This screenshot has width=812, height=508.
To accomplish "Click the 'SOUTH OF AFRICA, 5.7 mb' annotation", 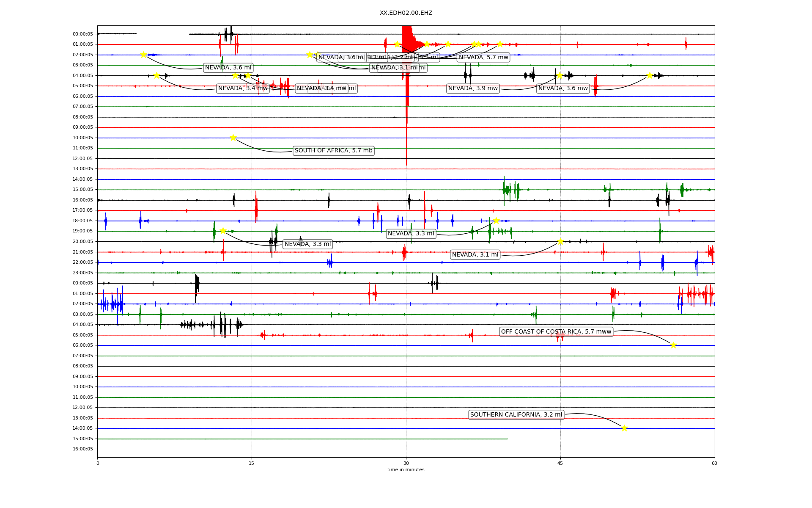I will pyautogui.click(x=333, y=151).
